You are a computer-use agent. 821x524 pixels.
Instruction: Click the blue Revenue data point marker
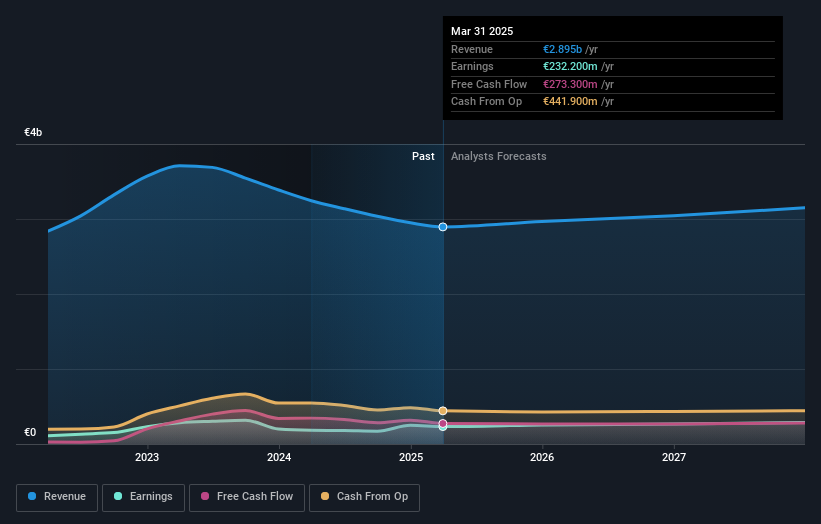(x=443, y=227)
